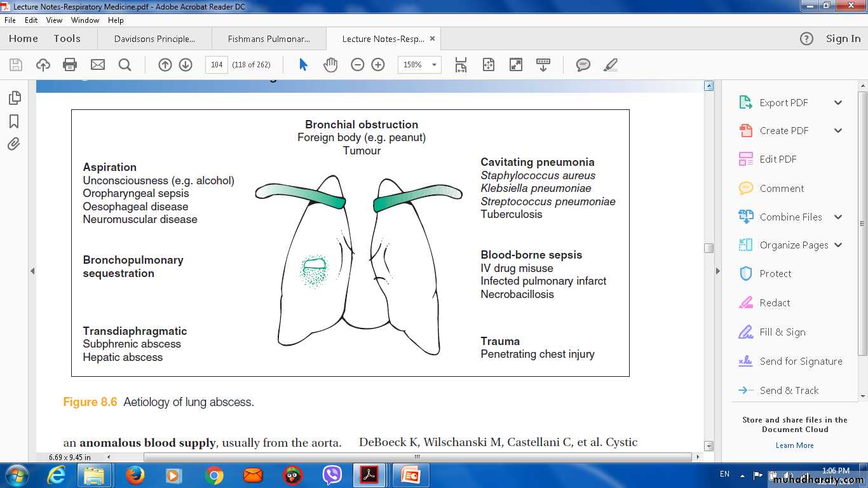
Task: Click the Zoom in plus icon
Action: pyautogui.click(x=378, y=65)
